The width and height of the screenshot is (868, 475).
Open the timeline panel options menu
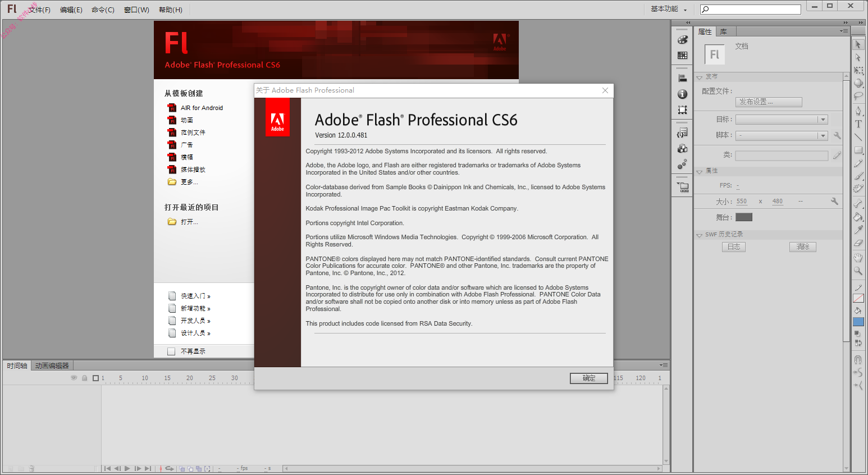click(x=664, y=365)
